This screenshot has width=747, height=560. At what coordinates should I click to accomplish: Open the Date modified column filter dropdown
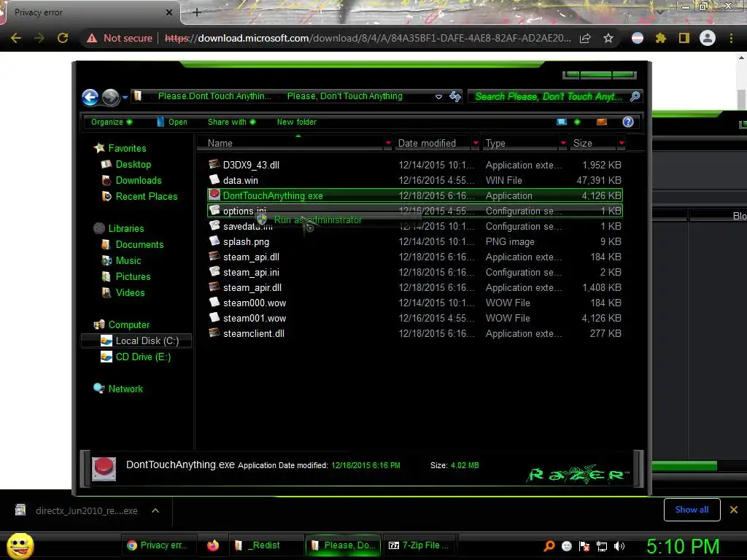(x=476, y=144)
